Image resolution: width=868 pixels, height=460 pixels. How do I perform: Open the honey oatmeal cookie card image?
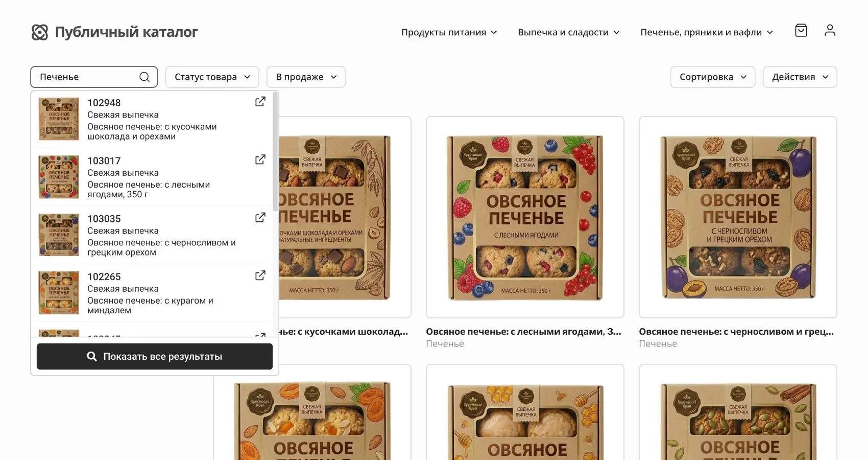point(525,412)
